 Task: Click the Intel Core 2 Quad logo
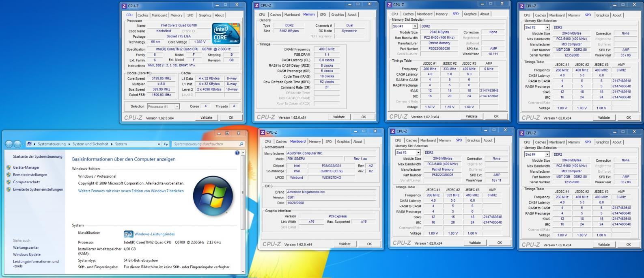tap(226, 33)
